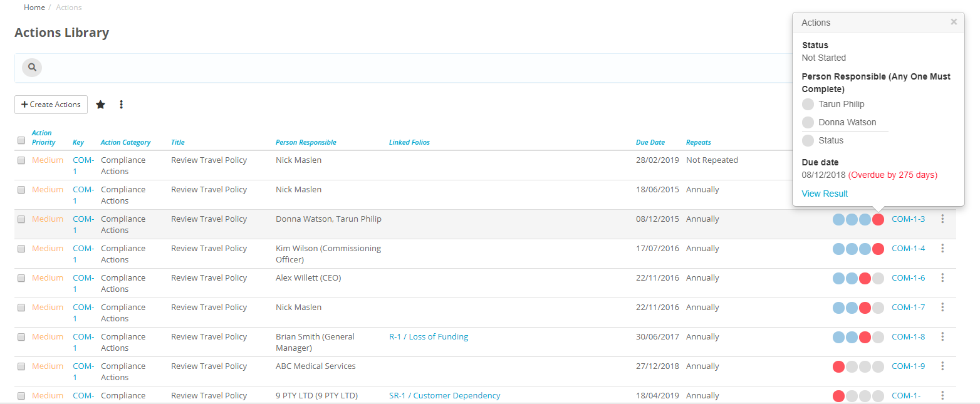This screenshot has width=980, height=404.
Task: Open the COM-1-9 action link
Action: pos(908,366)
